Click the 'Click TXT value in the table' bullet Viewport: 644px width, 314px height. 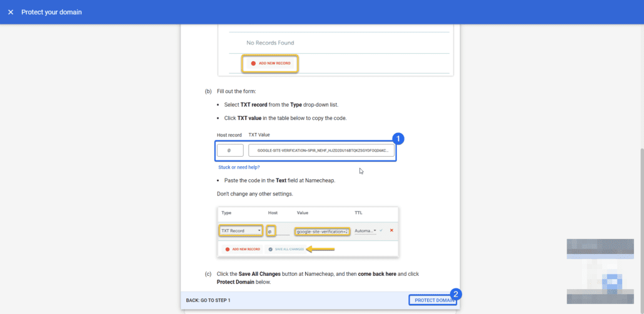(286, 118)
